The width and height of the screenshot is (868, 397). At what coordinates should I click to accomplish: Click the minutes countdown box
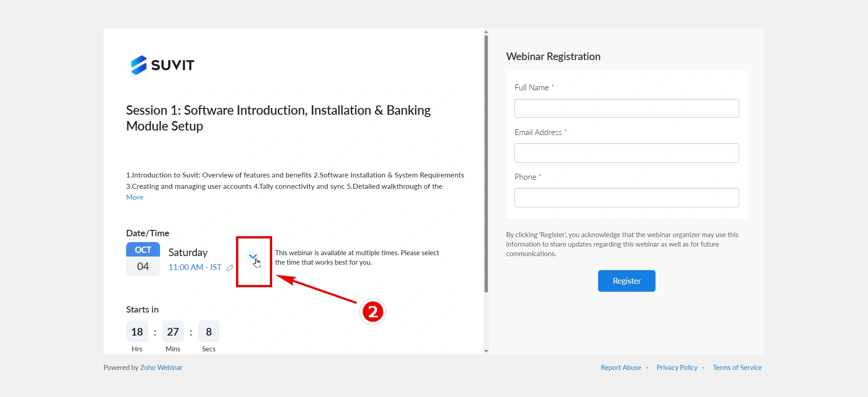point(173,332)
